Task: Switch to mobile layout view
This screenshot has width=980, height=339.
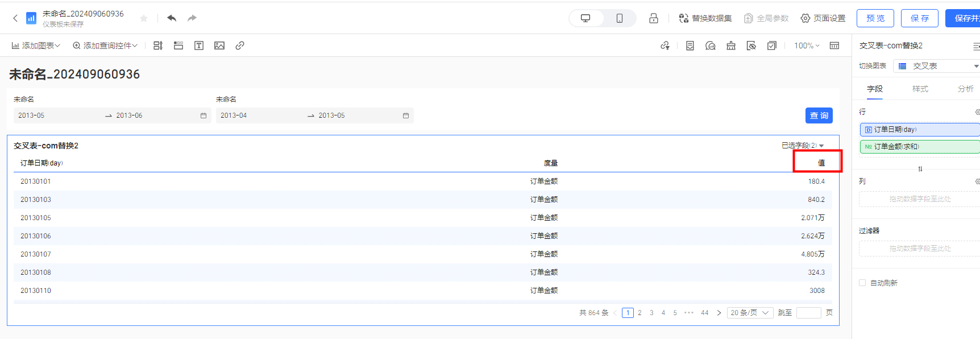Action: click(619, 18)
